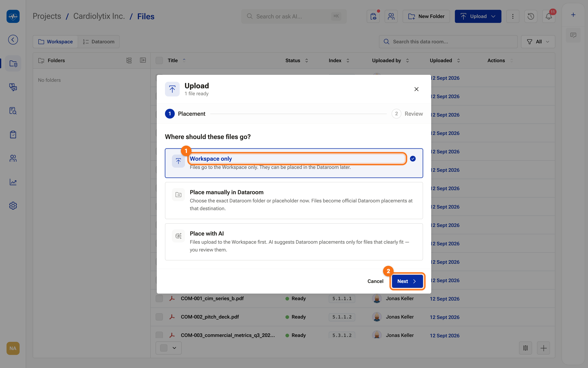
Task: Go to the Placement step
Action: (185, 114)
